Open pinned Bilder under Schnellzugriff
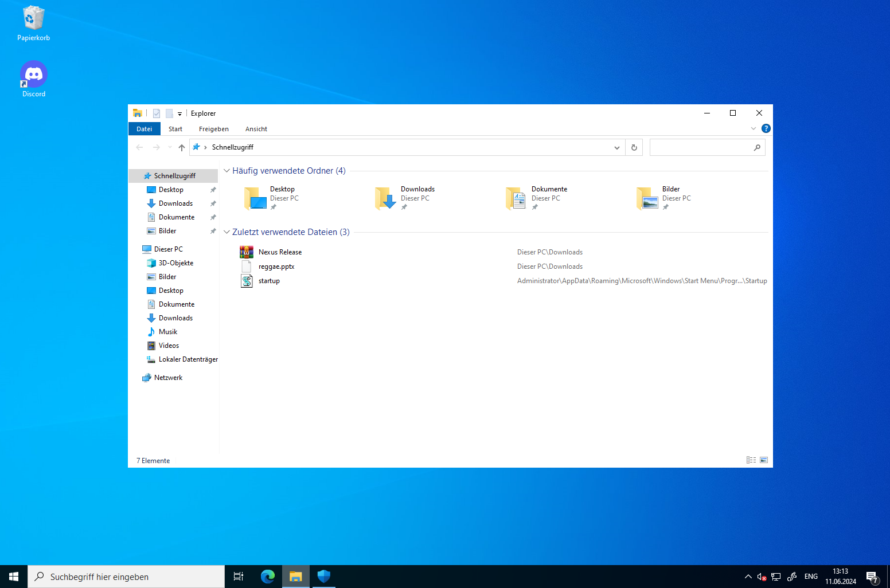 pyautogui.click(x=173, y=231)
